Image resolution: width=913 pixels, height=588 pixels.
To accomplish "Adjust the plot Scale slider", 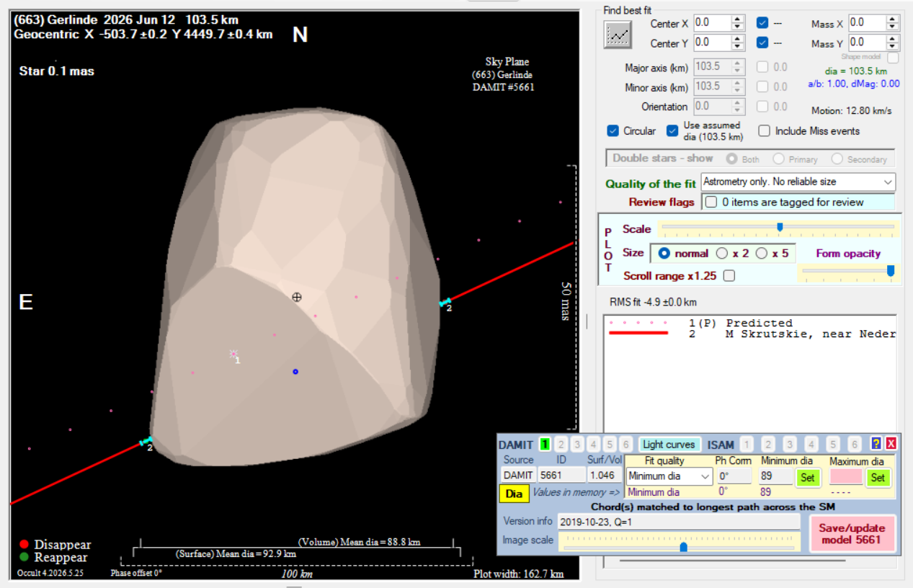I will pos(778,228).
